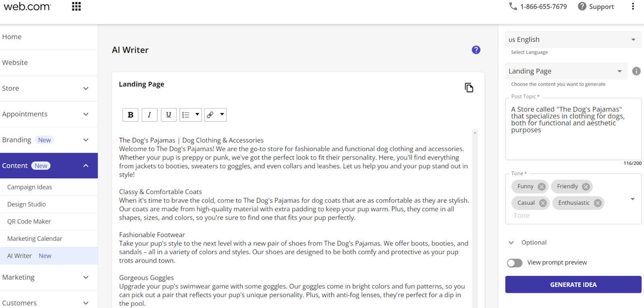The width and height of the screenshot is (644, 308).
Task: Click into the Post Topic text field
Action: 573,129
